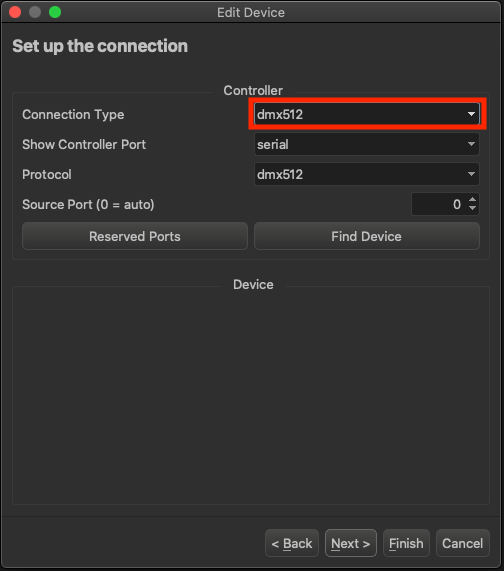This screenshot has height=571, width=504.
Task: Click the empty Device group panel
Action: pos(251,395)
